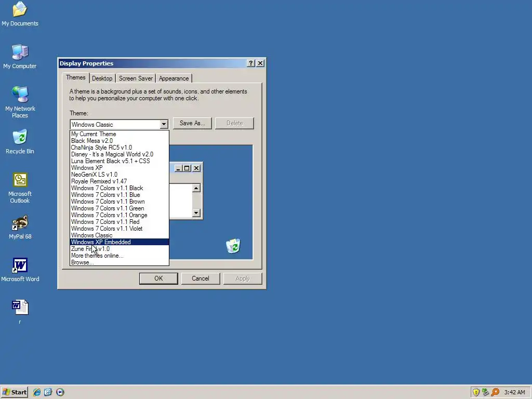Image resolution: width=532 pixels, height=399 pixels.
Task: Choose My Current Theme from list
Action: [x=119, y=134]
